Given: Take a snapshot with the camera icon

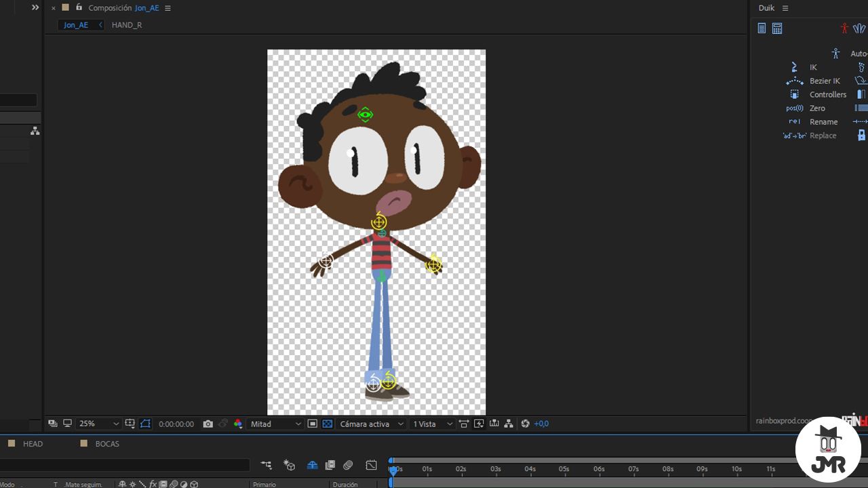Looking at the screenshot, I should coord(208,424).
